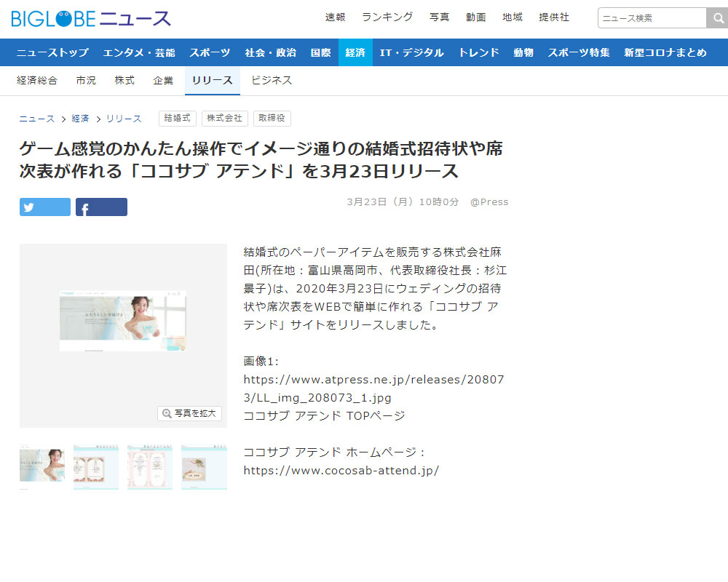The width and height of the screenshot is (728, 582).
Task: Select fourth thumbnail with flower card
Action: [205, 467]
